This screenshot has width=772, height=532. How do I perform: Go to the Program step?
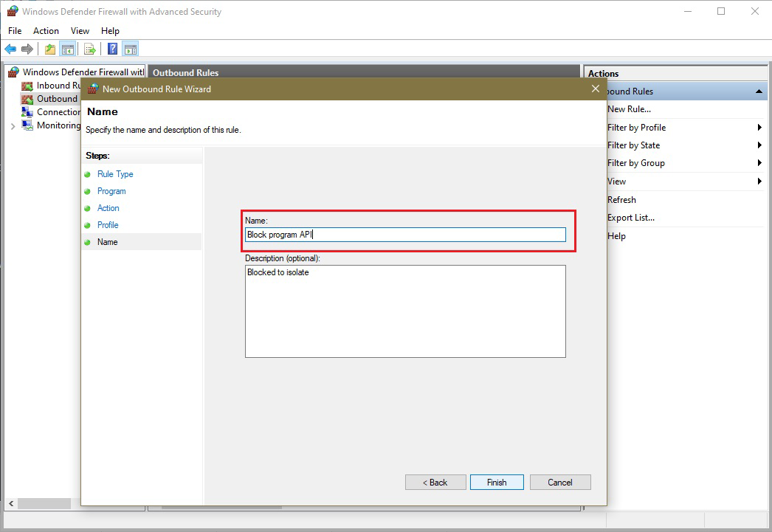point(111,191)
